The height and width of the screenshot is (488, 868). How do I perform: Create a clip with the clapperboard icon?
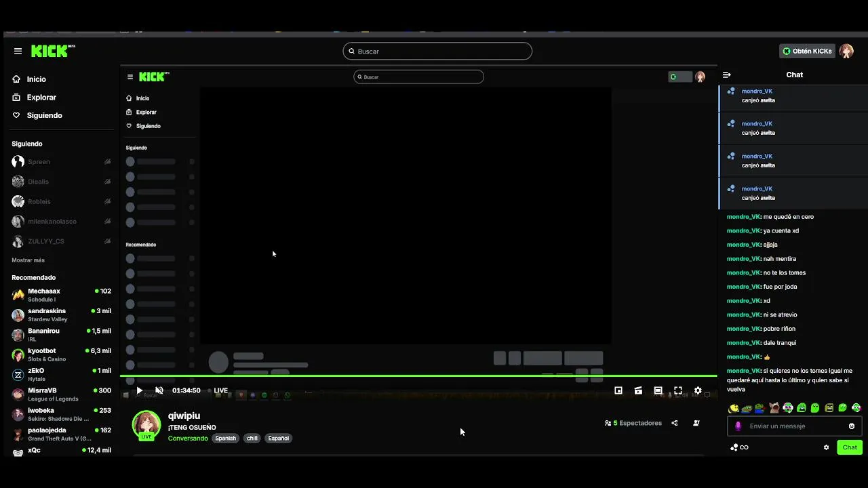coord(638,390)
